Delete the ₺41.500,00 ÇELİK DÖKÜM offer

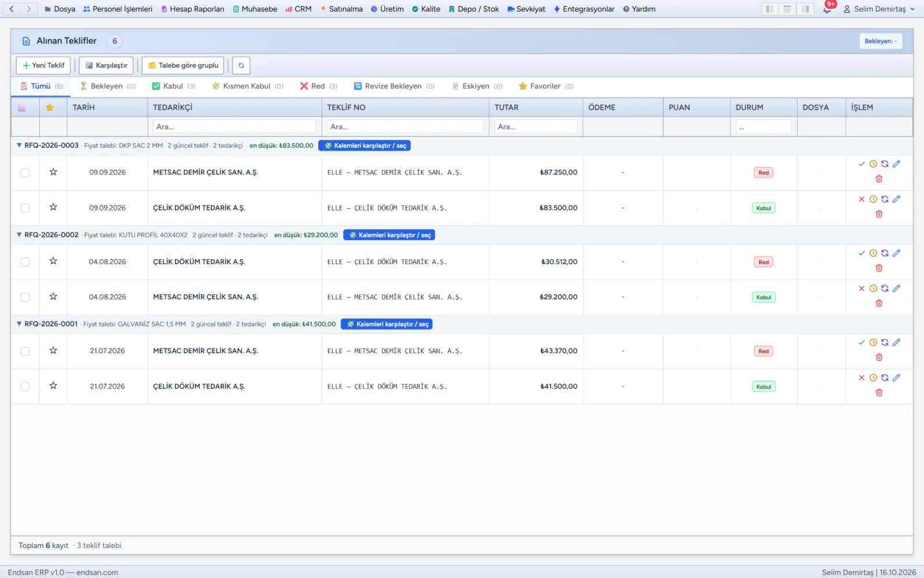tap(879, 392)
